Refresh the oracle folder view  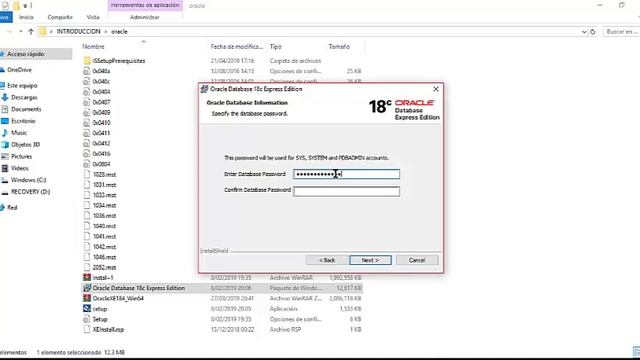point(593,31)
